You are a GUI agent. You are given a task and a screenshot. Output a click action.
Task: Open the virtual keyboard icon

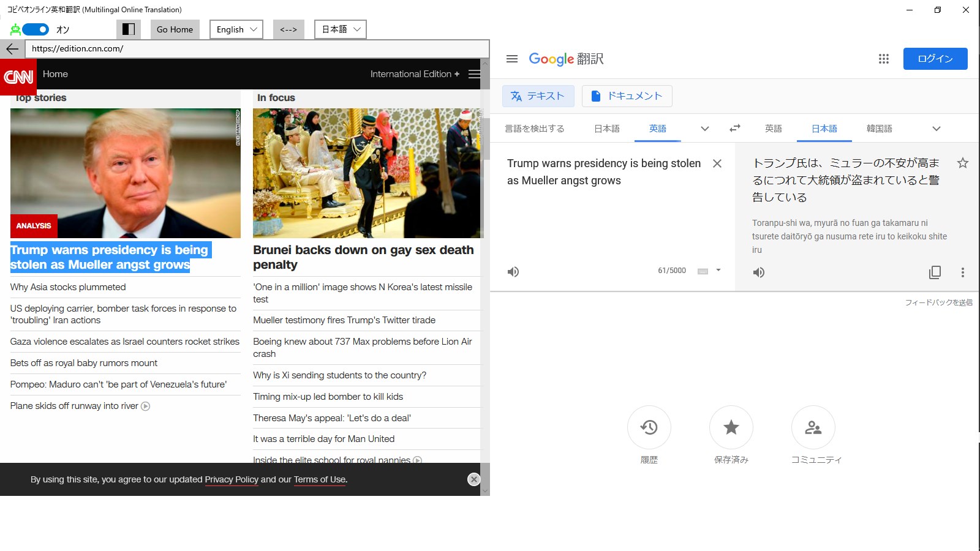pyautogui.click(x=703, y=271)
